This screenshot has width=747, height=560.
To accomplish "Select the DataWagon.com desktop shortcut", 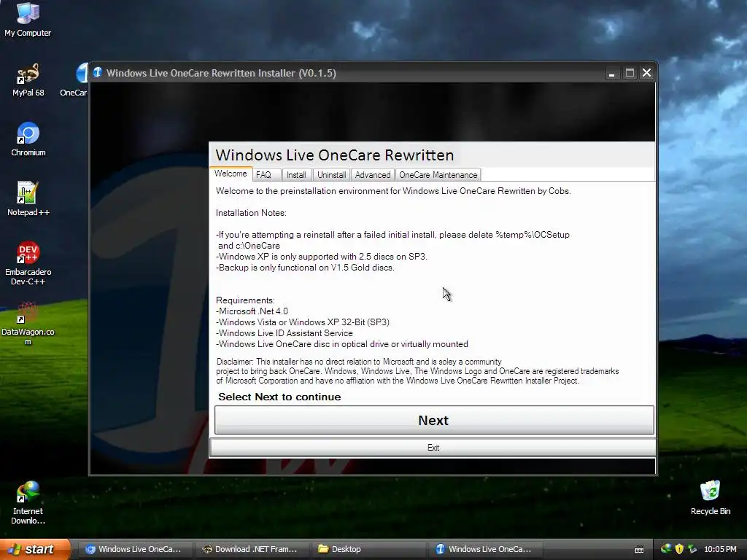I will (28, 323).
